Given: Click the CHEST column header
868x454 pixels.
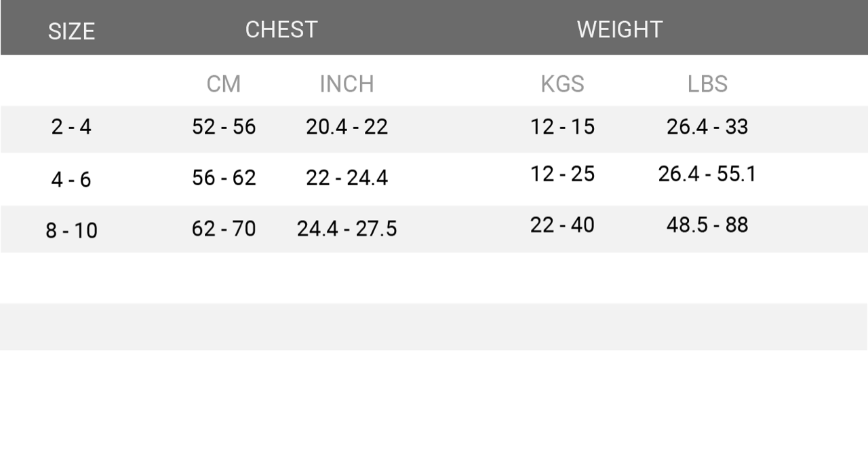Looking at the screenshot, I should pos(281,29).
